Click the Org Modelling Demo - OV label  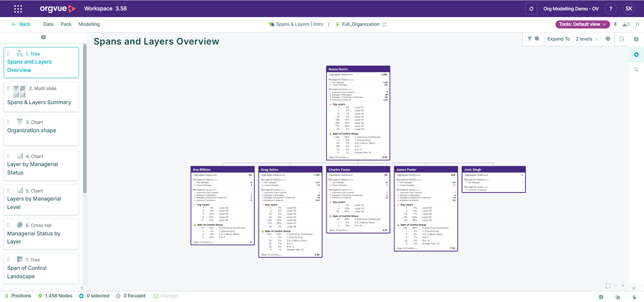click(571, 9)
